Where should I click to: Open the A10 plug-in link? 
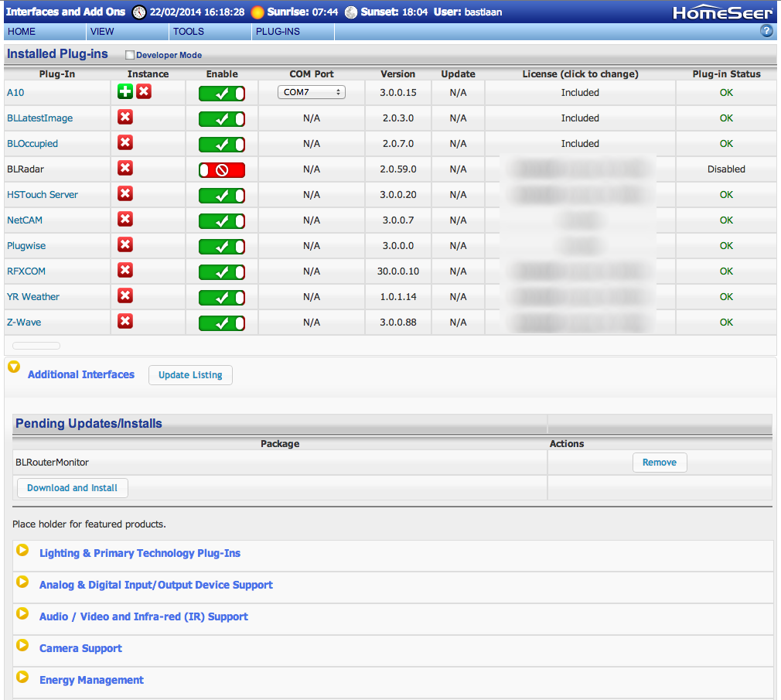[x=15, y=93]
